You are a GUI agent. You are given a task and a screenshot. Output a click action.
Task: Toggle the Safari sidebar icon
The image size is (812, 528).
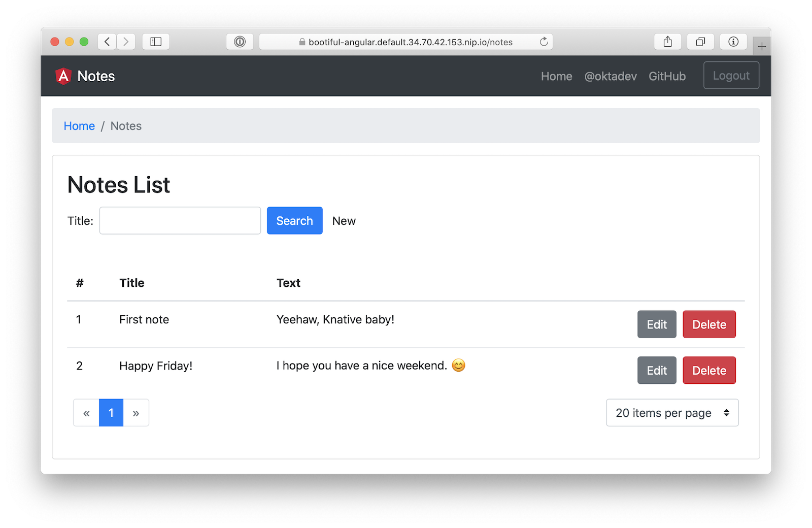[x=156, y=42]
